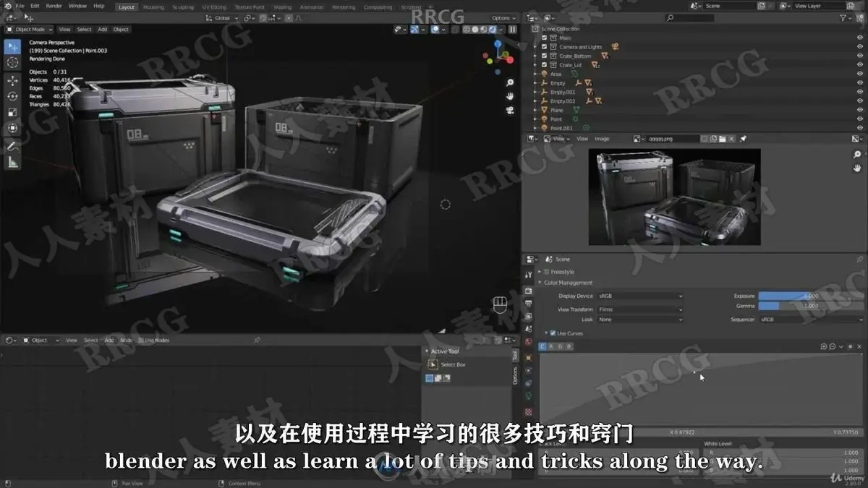Hide the Area light in viewport
This screenshot has height=488, width=868.
[x=861, y=74]
